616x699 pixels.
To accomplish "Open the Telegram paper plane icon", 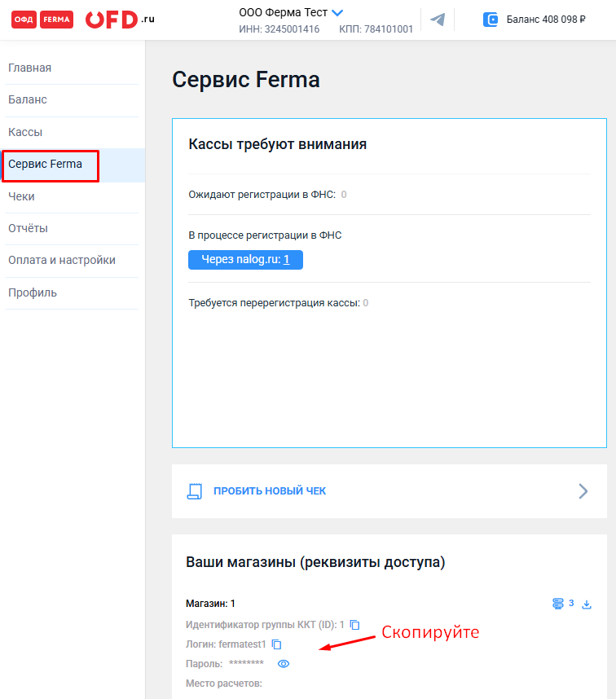I will (438, 20).
